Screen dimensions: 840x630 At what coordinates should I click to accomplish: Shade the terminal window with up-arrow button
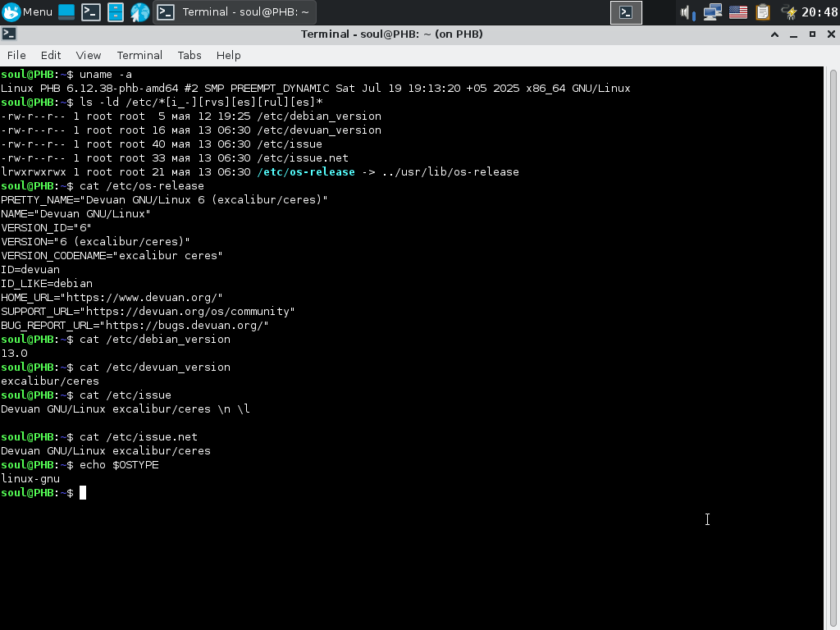(x=774, y=34)
